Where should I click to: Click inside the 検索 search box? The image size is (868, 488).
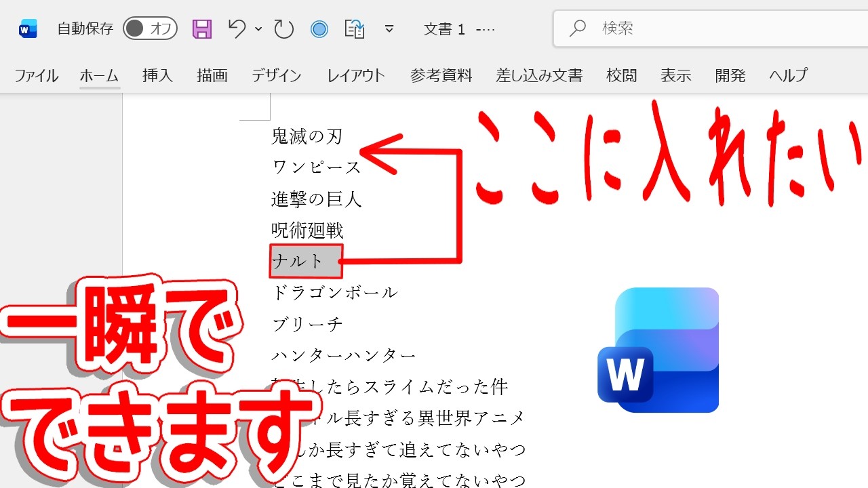click(711, 28)
